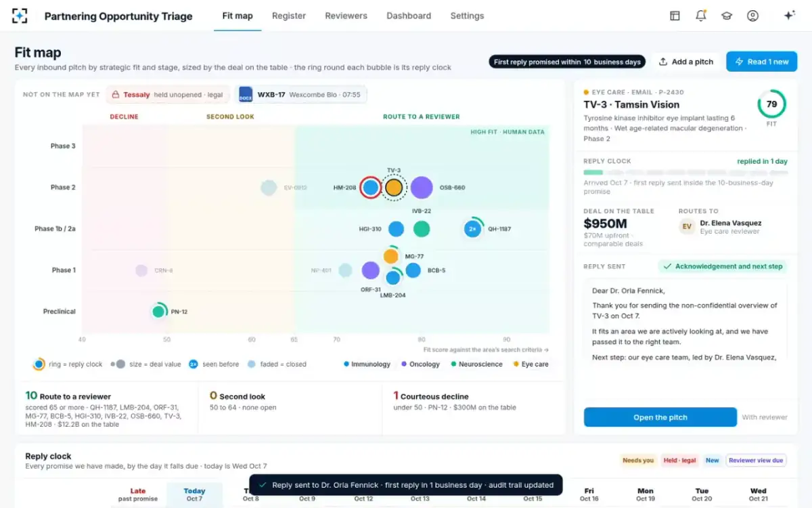Click the graduation cap help icon
This screenshot has height=508, width=812.
(x=727, y=16)
